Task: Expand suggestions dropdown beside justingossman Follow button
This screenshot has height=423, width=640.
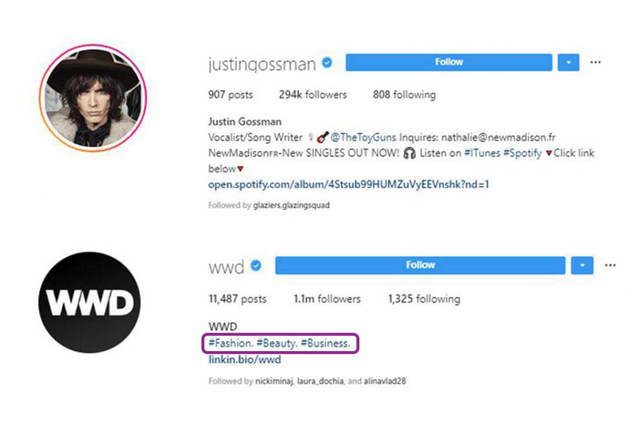Action: coord(569,62)
